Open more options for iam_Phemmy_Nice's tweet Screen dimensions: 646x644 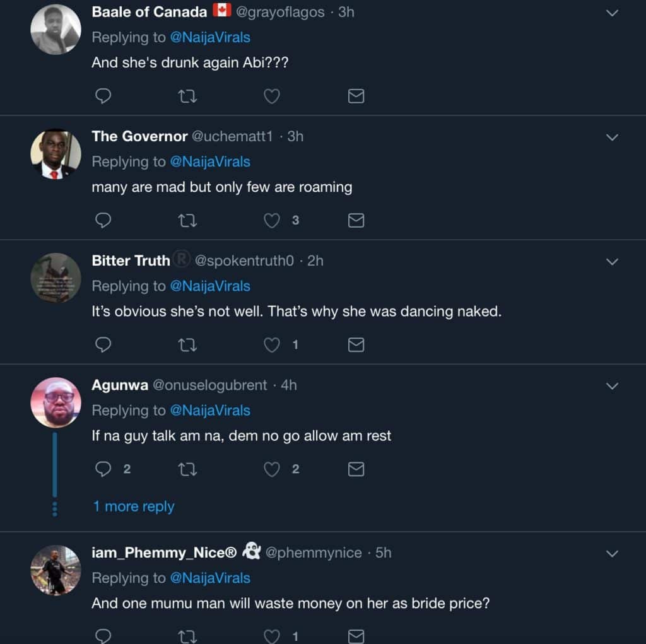tap(612, 554)
